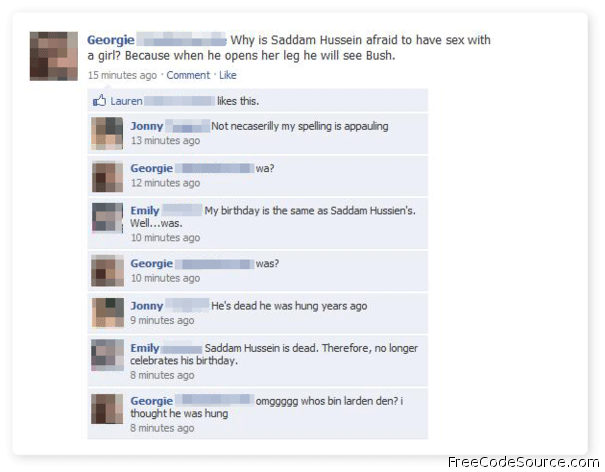Viewport: 605px width, 472px height.
Task: Like the post using the Like link
Action: pos(228,75)
